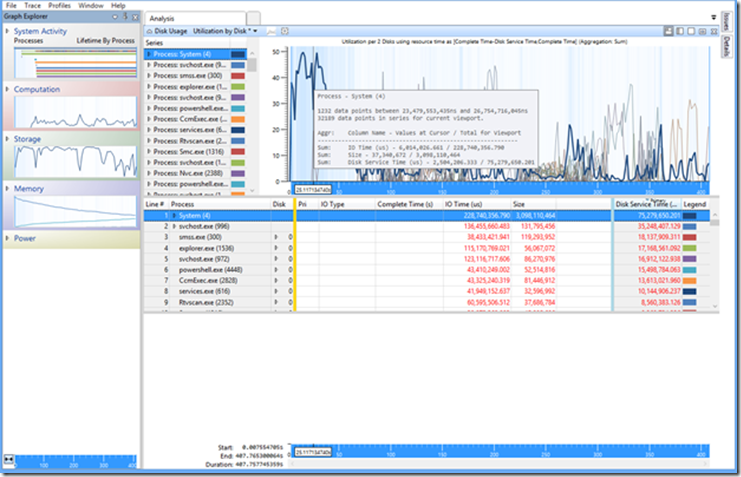Open the view settings gear icon

(285, 31)
